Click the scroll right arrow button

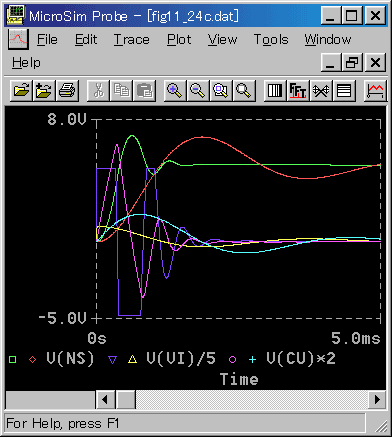click(377, 399)
